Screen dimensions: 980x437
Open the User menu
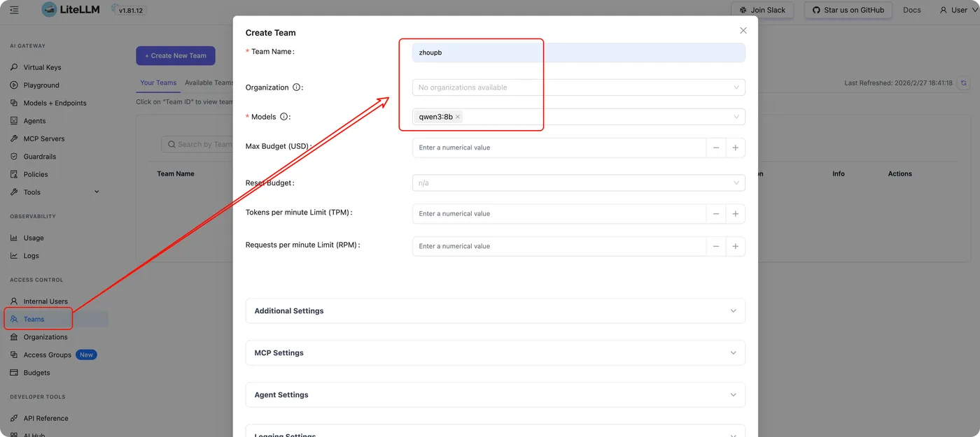pos(958,10)
